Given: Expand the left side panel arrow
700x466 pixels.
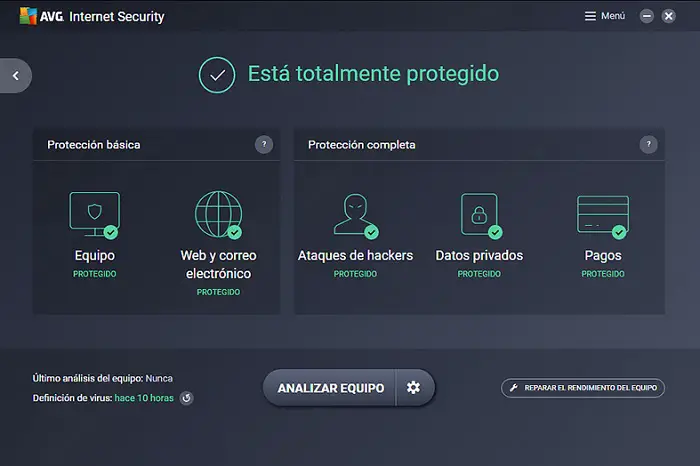Looking at the screenshot, I should [x=16, y=75].
